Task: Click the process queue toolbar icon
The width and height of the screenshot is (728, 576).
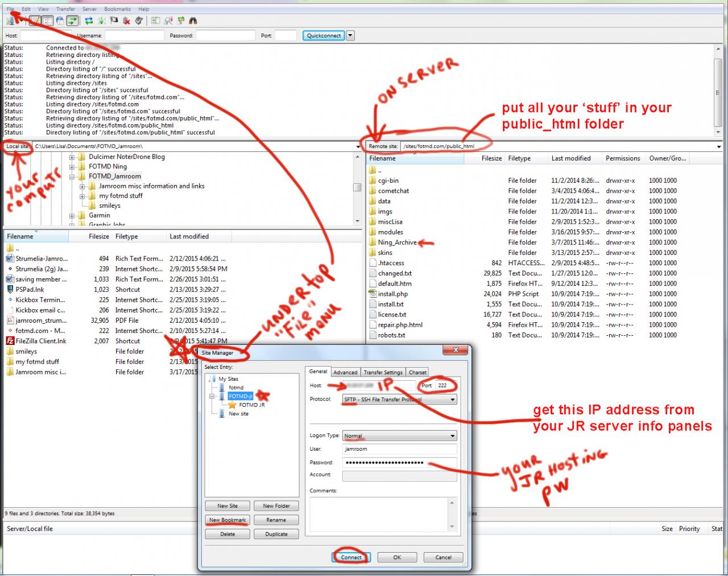Action: click(102, 21)
